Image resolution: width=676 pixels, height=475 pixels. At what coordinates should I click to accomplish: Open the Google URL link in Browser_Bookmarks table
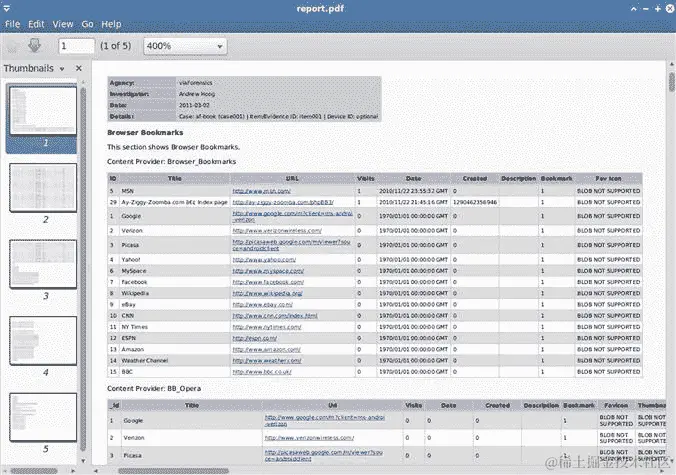pos(292,216)
